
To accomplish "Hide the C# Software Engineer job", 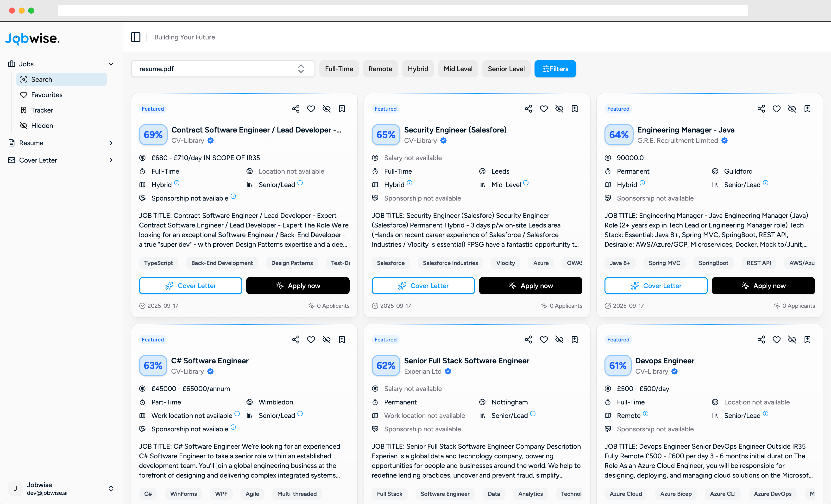I will 327,339.
